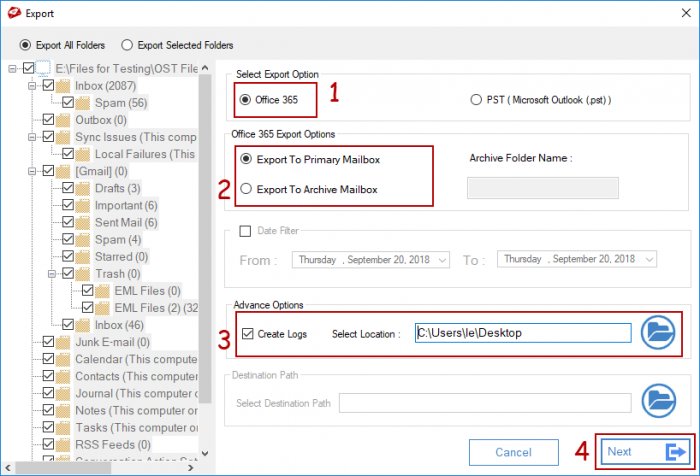This screenshot has width=700, height=476.
Task: Enable the Date Filter checkbox
Action: (245, 231)
